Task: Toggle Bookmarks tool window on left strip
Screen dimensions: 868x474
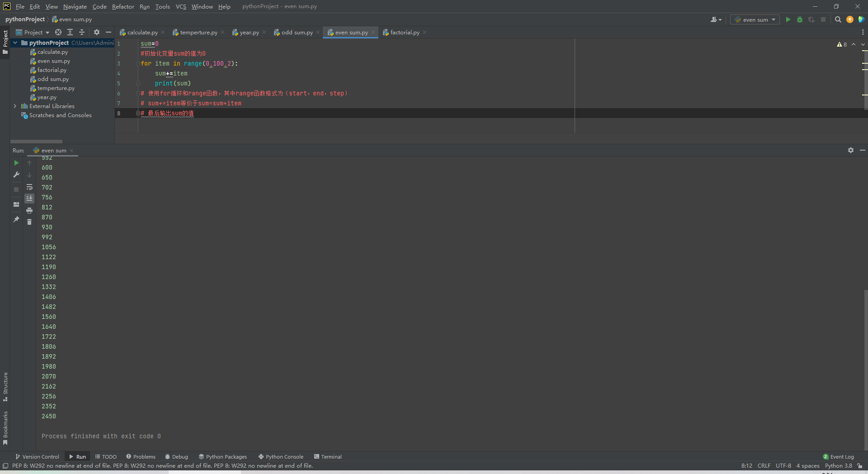Action: pyautogui.click(x=5, y=428)
